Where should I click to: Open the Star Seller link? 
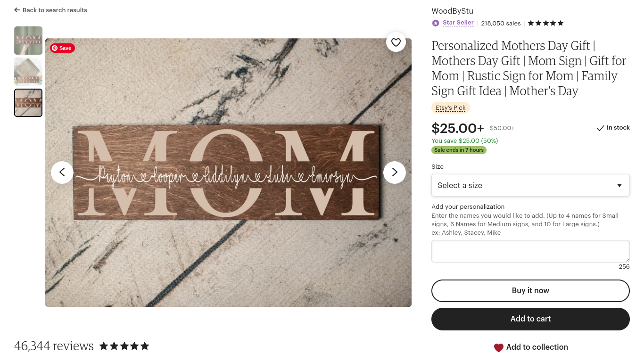(x=458, y=22)
